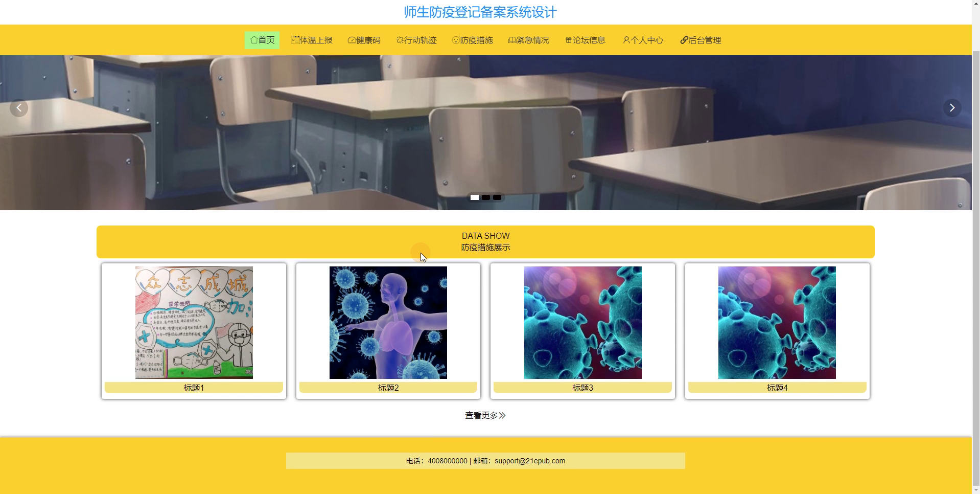Click the link icon beside 后台管理
Viewport: 980px width, 494px height.
[x=684, y=40]
